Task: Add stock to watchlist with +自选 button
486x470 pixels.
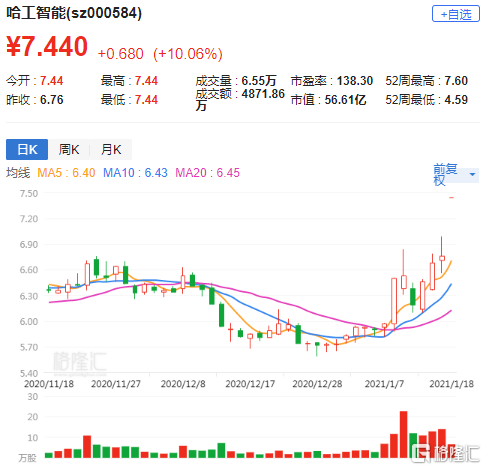Action: tap(455, 14)
